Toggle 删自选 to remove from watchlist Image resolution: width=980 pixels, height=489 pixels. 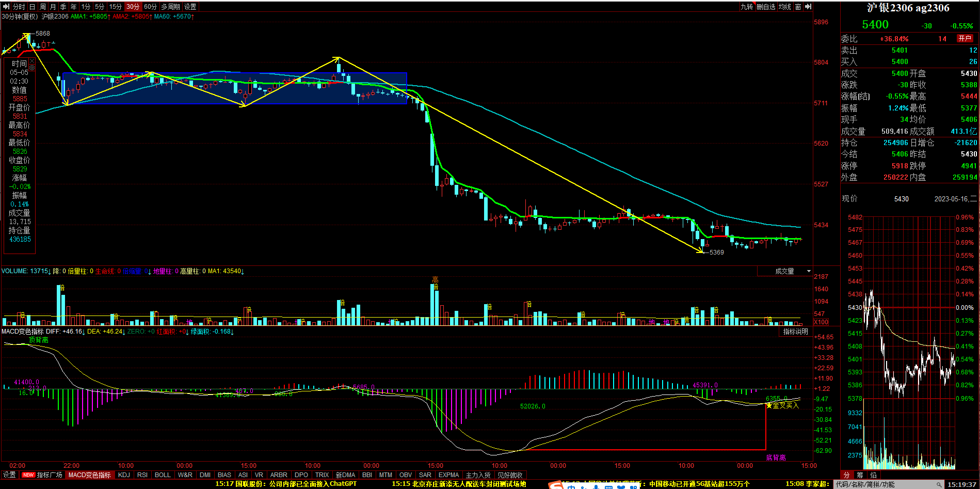click(x=766, y=7)
